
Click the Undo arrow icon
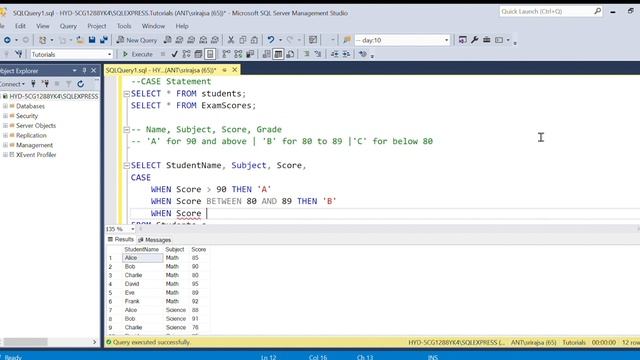271,40
